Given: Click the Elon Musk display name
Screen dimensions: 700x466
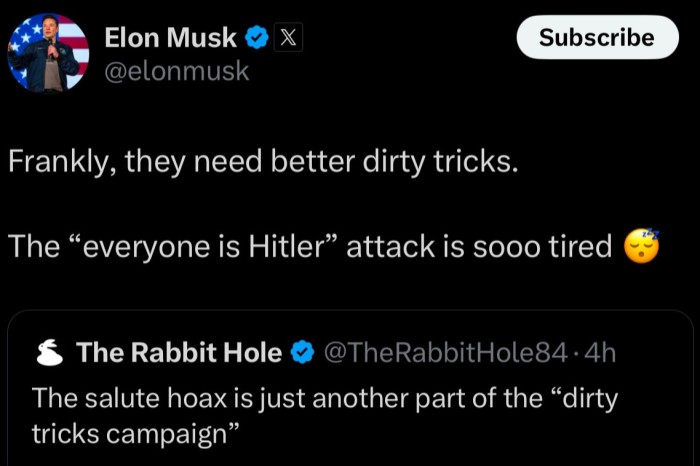Looking at the screenshot, I should pos(170,38).
